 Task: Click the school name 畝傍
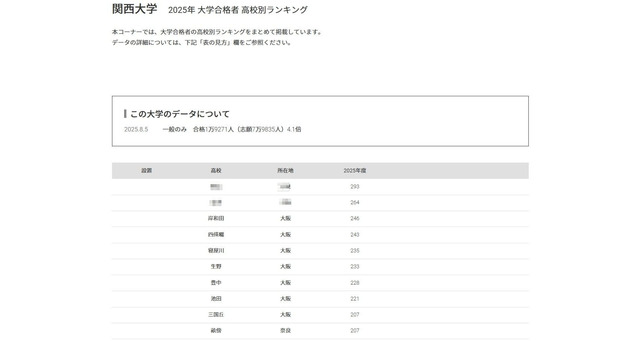[216, 331]
